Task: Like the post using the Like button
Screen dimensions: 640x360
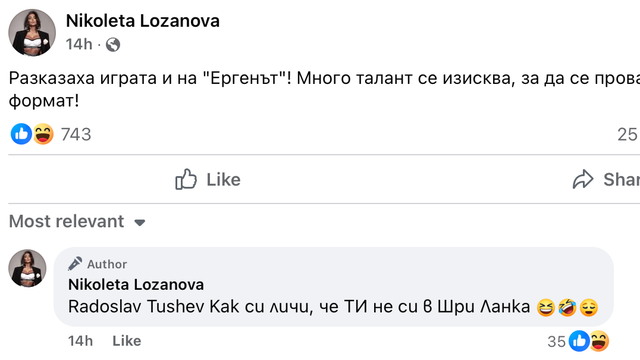Action: (x=208, y=179)
